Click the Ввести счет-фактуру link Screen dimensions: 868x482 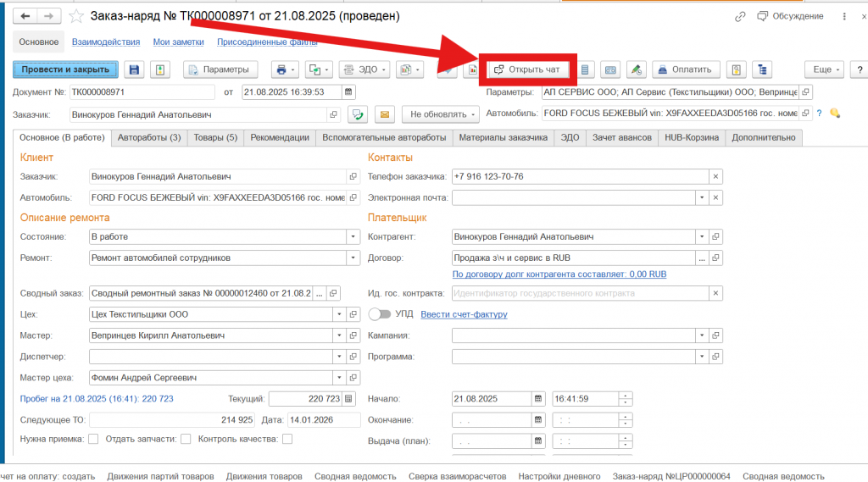point(464,314)
